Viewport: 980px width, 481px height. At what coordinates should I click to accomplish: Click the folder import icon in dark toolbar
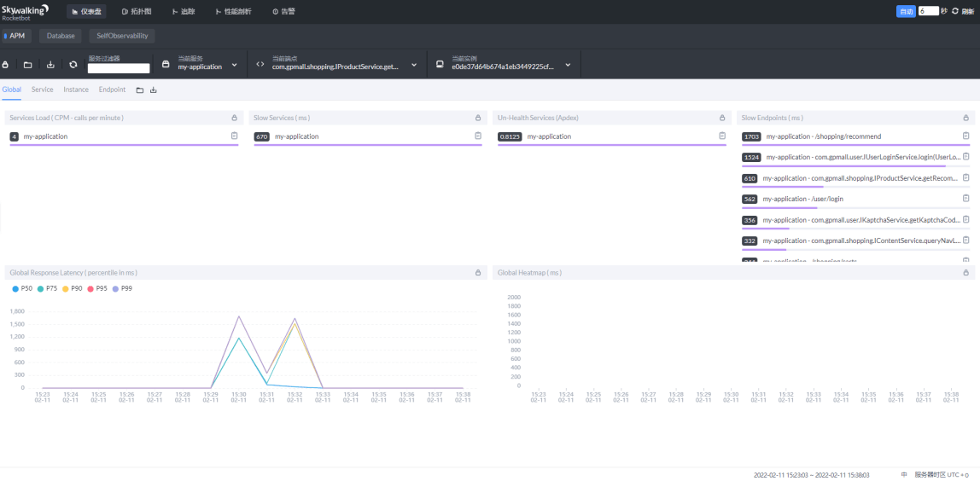(x=27, y=64)
